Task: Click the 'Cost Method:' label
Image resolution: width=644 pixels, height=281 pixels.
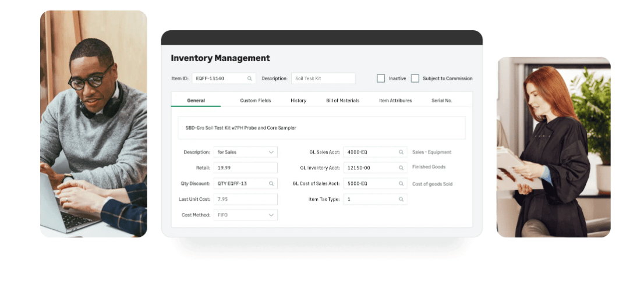Action: pyautogui.click(x=196, y=215)
